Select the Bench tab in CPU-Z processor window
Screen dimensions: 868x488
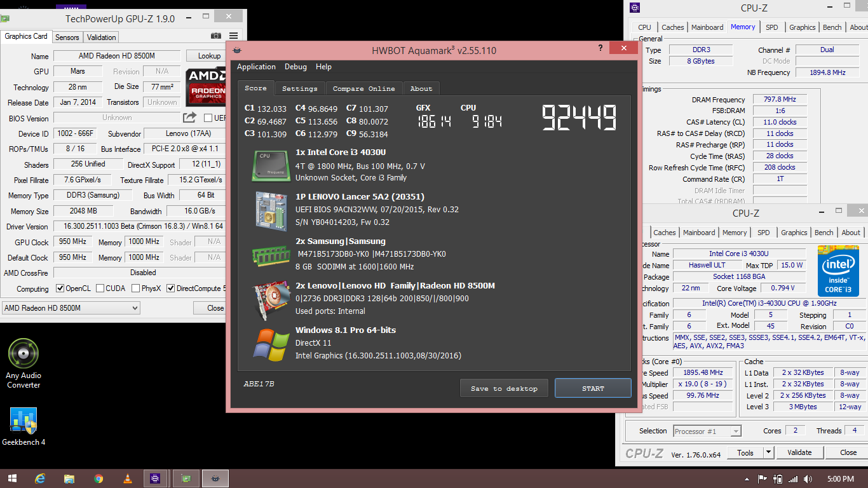pos(824,233)
